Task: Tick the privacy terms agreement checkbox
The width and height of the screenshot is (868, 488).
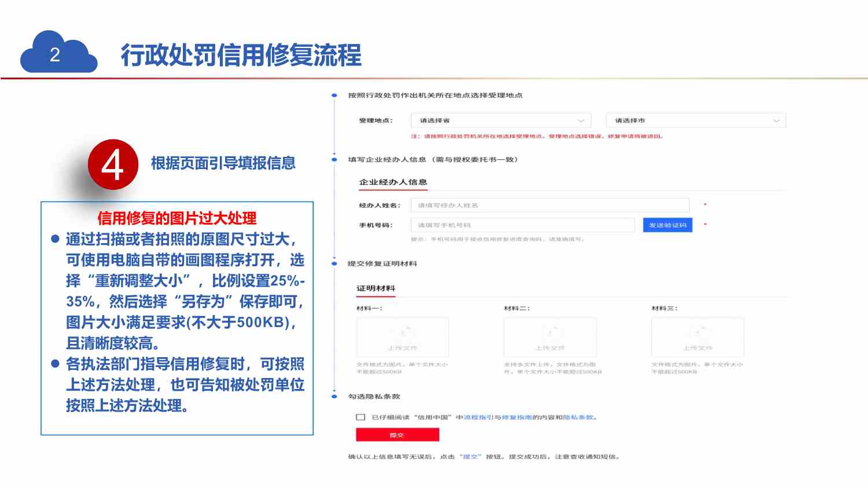Action: (361, 417)
